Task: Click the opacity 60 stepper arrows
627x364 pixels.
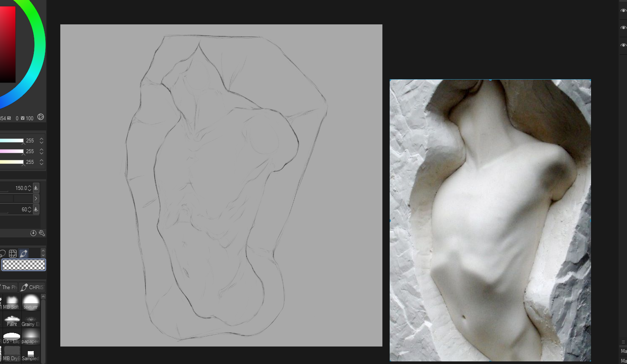Action: tap(30, 209)
